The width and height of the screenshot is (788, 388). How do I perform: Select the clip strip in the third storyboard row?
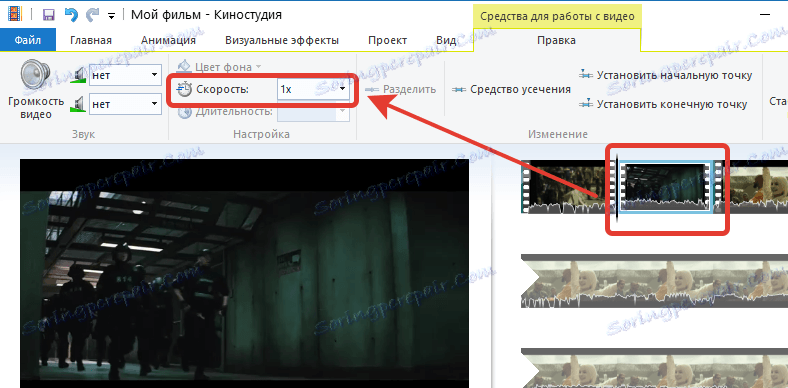tap(654, 368)
